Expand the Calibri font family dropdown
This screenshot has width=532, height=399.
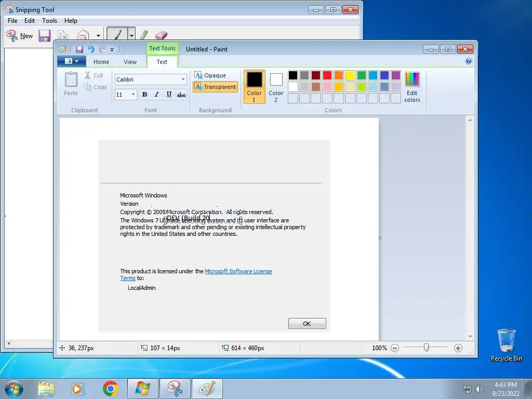[183, 79]
